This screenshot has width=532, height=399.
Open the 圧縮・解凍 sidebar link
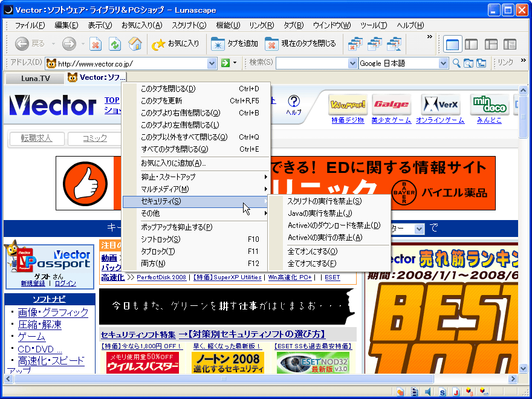pyautogui.click(x=40, y=325)
